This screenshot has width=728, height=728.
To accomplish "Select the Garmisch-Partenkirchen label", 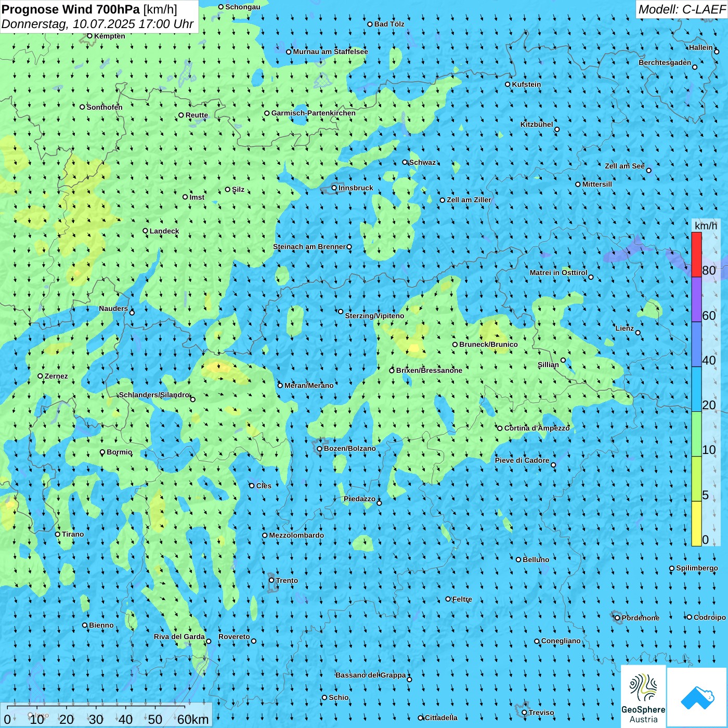I will (314, 113).
